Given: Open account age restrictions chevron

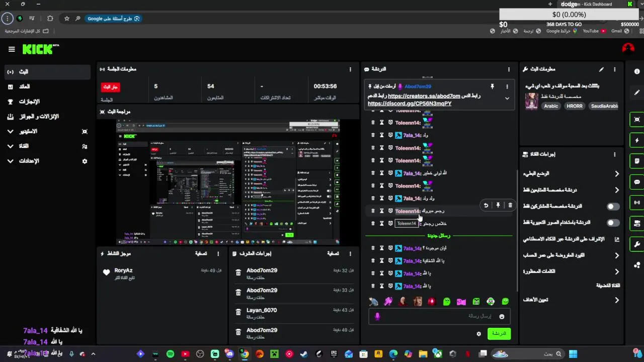Looking at the screenshot, I should coord(617,255).
